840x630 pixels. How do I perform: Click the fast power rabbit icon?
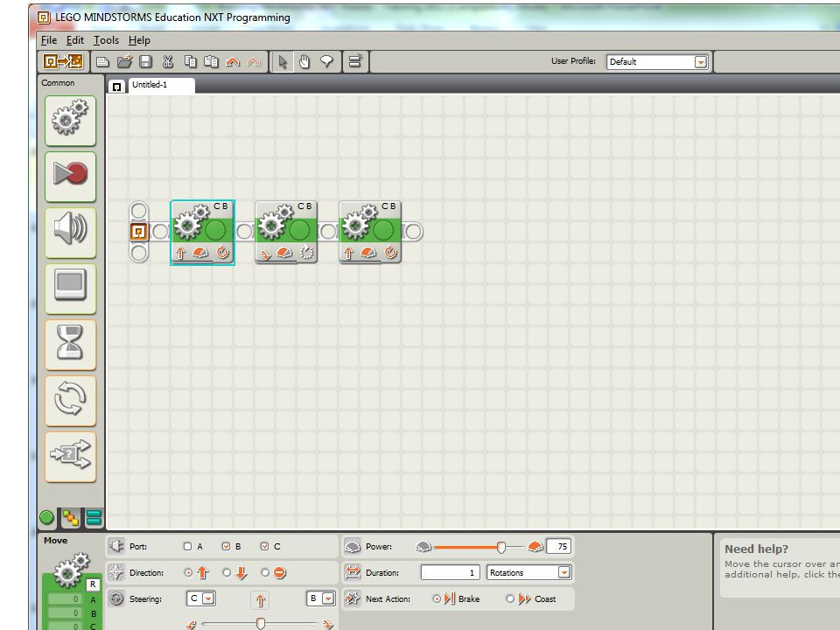535,546
